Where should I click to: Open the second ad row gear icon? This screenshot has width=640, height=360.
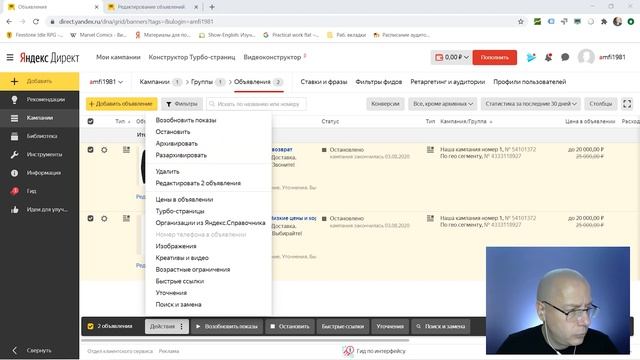[104, 218]
